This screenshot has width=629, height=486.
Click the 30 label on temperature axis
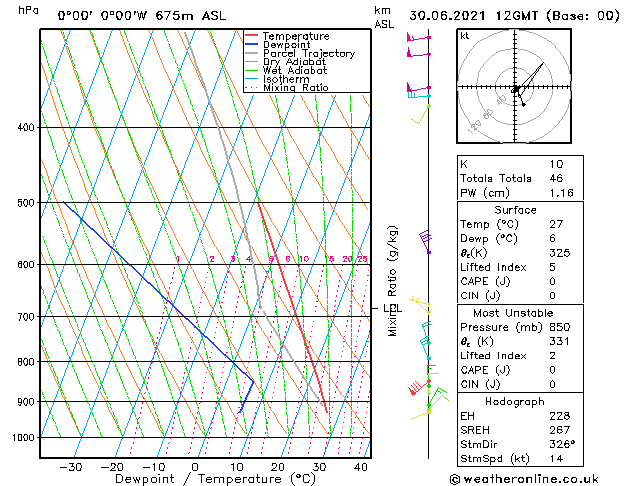[318, 467]
